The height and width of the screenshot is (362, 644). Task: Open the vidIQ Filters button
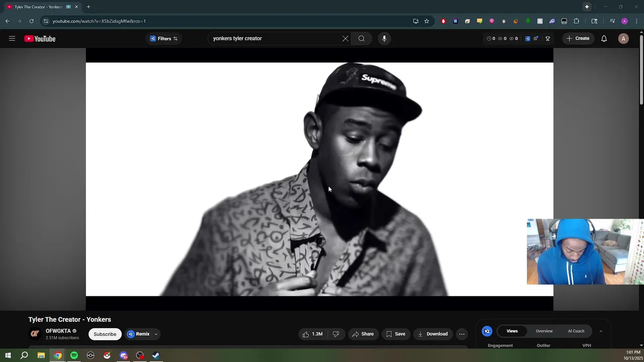click(x=164, y=39)
